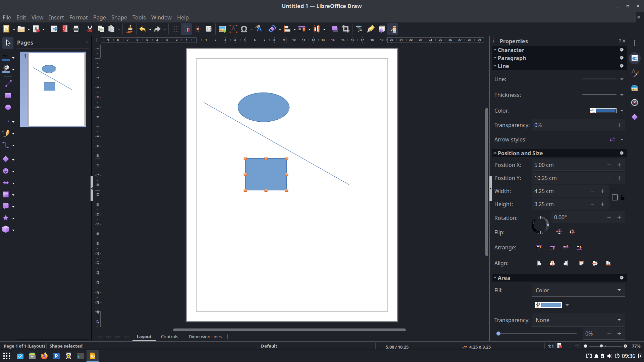This screenshot has width=644, height=362.
Task: Click the Export directly as PDF icon
Action: (65, 29)
